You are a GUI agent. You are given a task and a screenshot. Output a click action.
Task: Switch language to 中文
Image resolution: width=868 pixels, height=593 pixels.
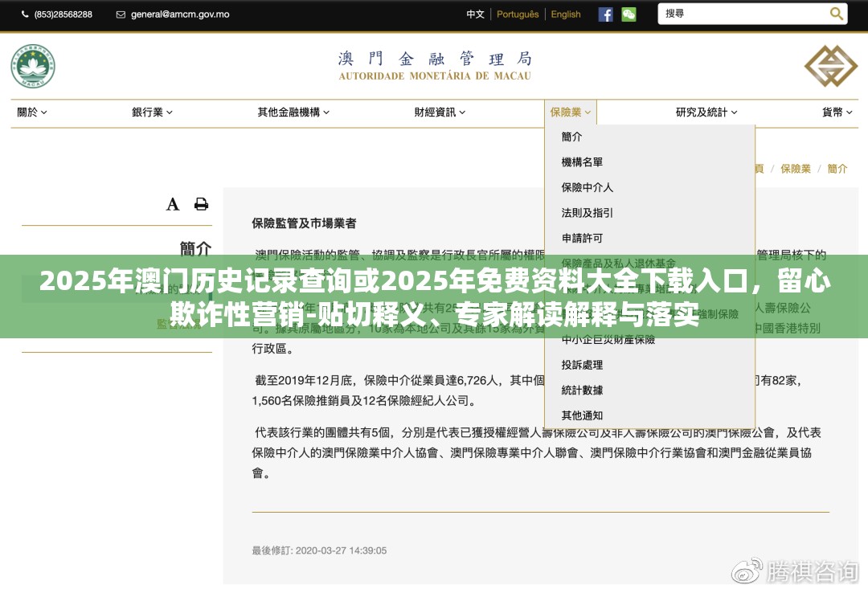coord(475,14)
